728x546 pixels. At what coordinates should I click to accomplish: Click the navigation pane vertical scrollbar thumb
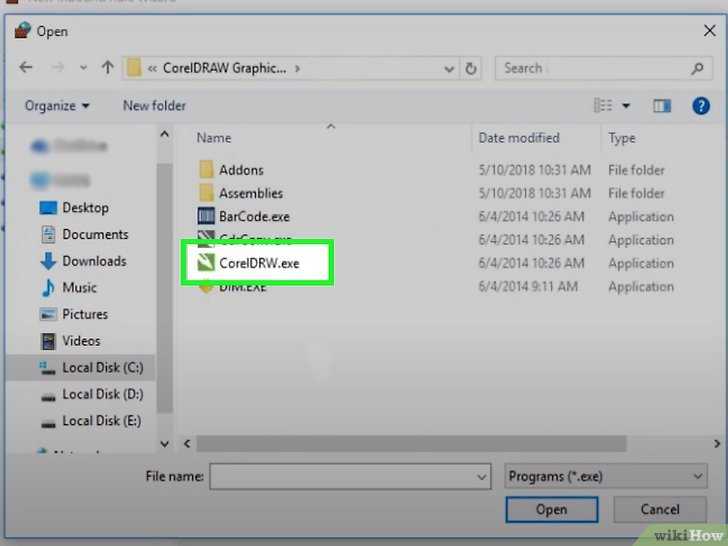tap(164, 288)
